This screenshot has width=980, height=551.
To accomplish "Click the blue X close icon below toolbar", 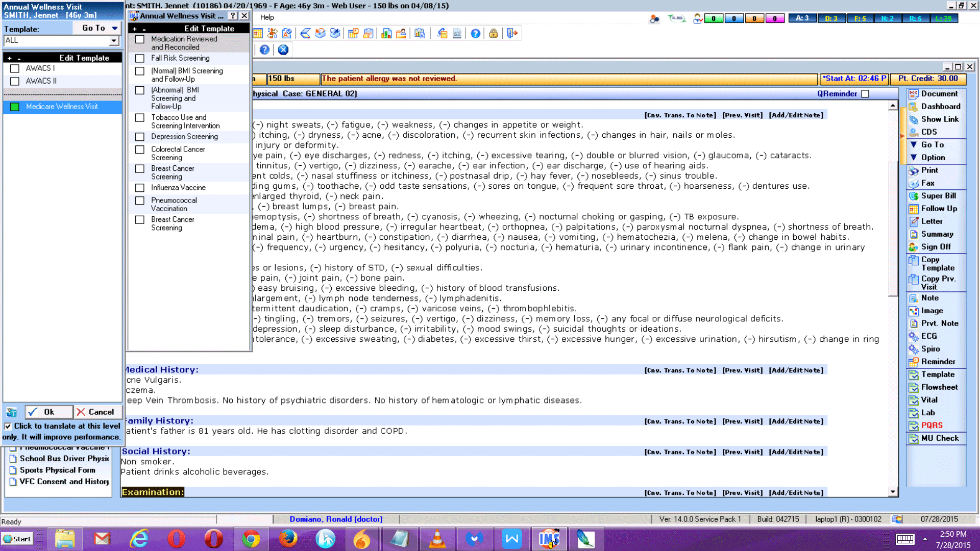I will 283,49.
